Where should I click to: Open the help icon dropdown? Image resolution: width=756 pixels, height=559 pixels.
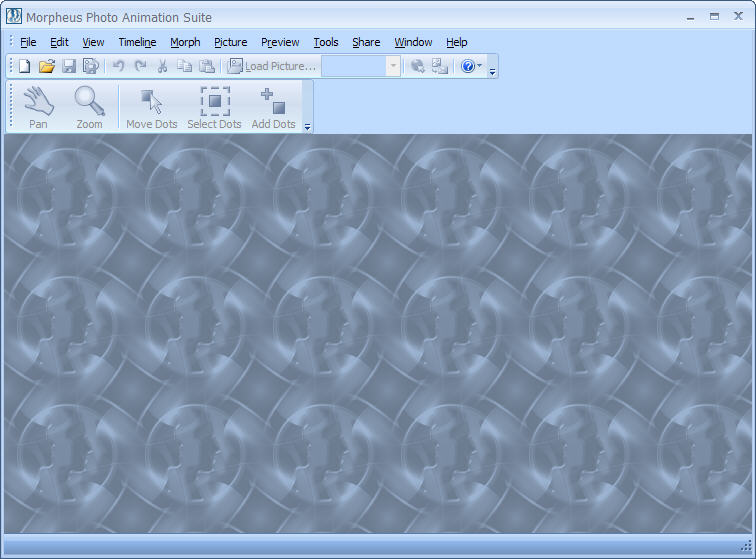(x=471, y=66)
